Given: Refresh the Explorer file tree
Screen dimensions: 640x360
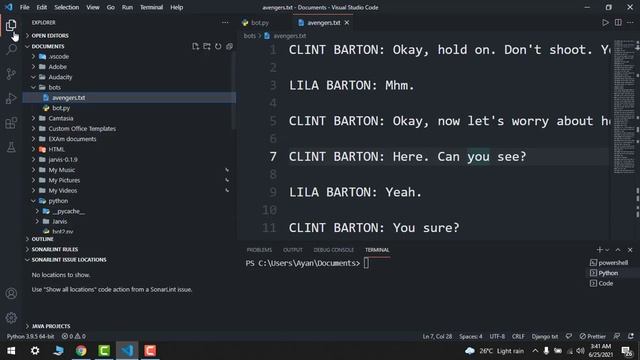Looking at the screenshot, I should [x=218, y=47].
